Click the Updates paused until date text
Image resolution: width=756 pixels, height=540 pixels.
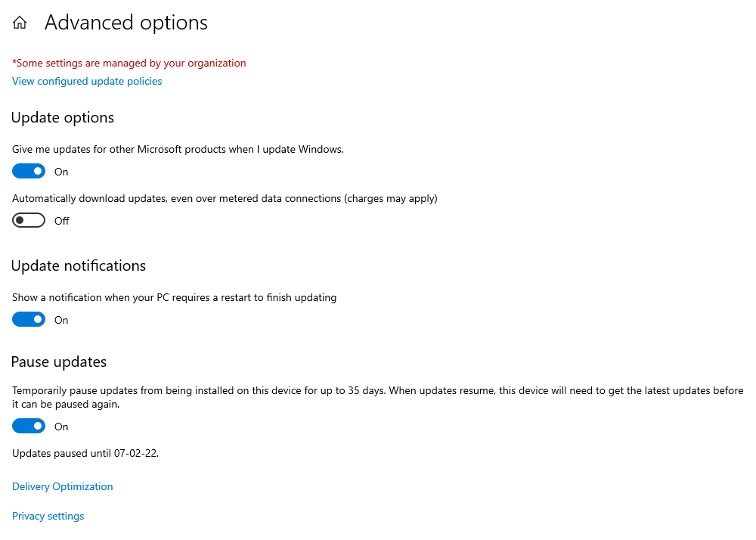85,453
